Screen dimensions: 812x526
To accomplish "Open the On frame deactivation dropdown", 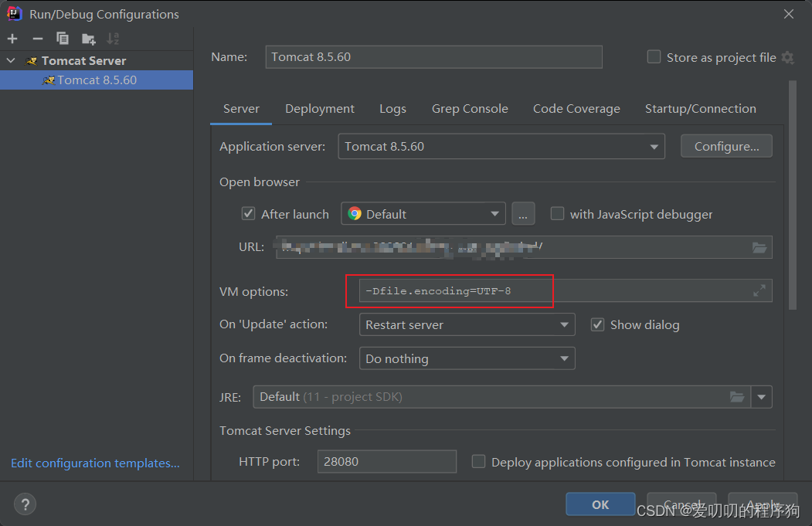I will click(467, 358).
